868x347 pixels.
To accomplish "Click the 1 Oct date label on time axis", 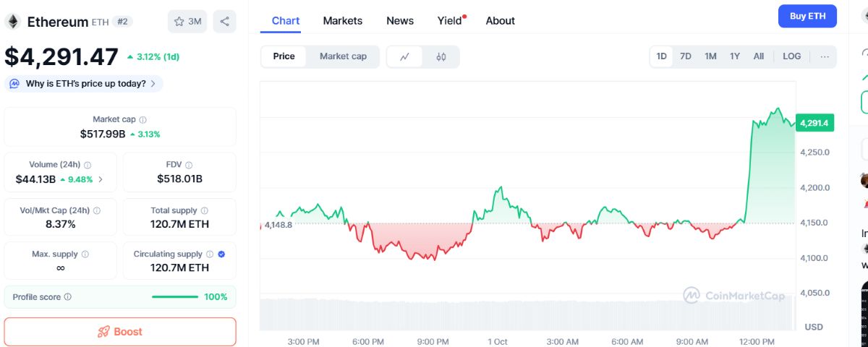I will pyautogui.click(x=498, y=341).
